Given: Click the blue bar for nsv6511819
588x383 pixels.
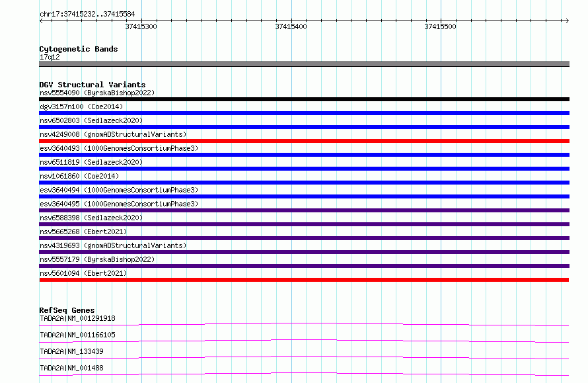Looking at the screenshot, I should pos(304,169).
